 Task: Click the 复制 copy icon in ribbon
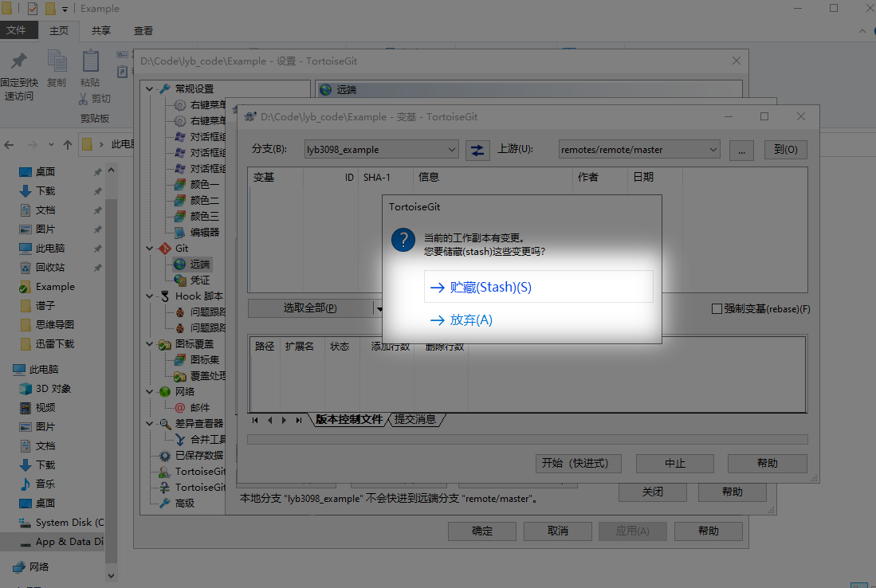pos(57,61)
